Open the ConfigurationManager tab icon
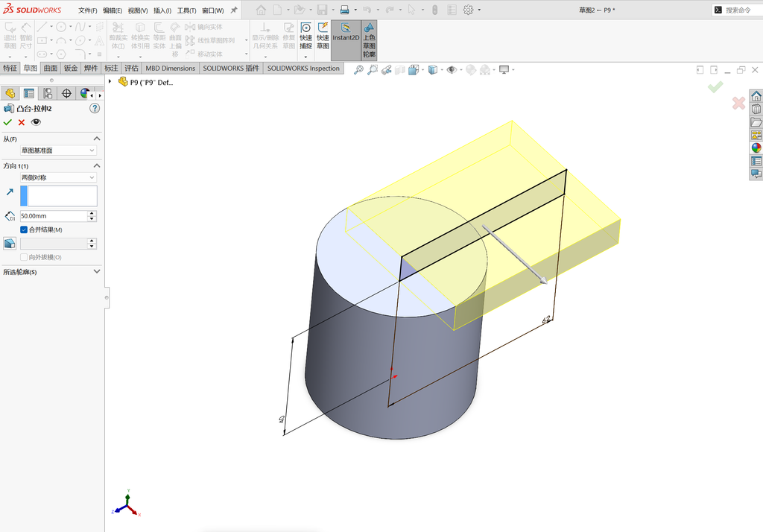 pyautogui.click(x=48, y=93)
